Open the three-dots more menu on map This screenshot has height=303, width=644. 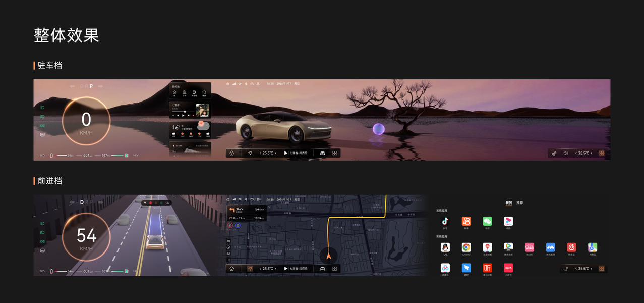228,260
